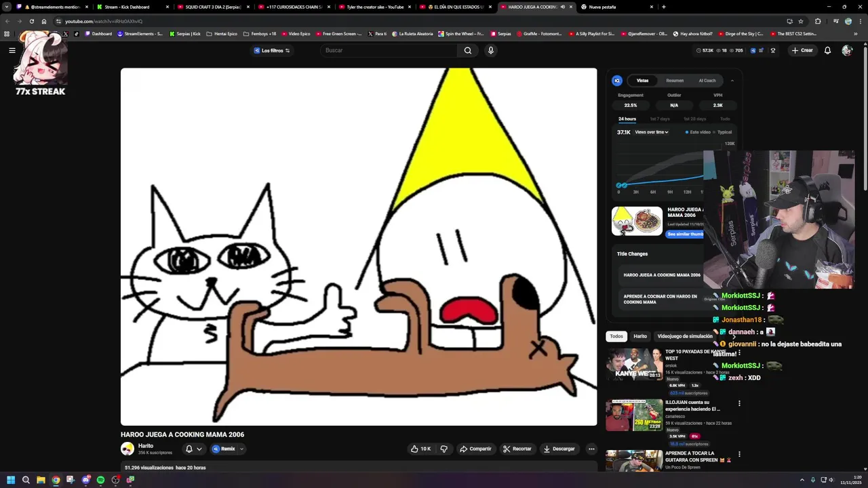Select the Resumen tab in stats panel

click(675, 81)
